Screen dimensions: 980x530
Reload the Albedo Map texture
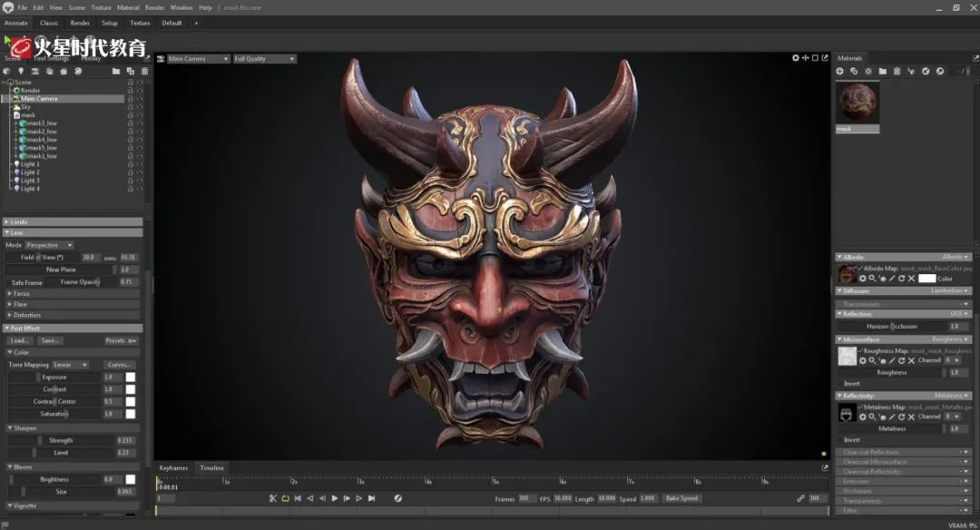pyautogui.click(x=902, y=279)
